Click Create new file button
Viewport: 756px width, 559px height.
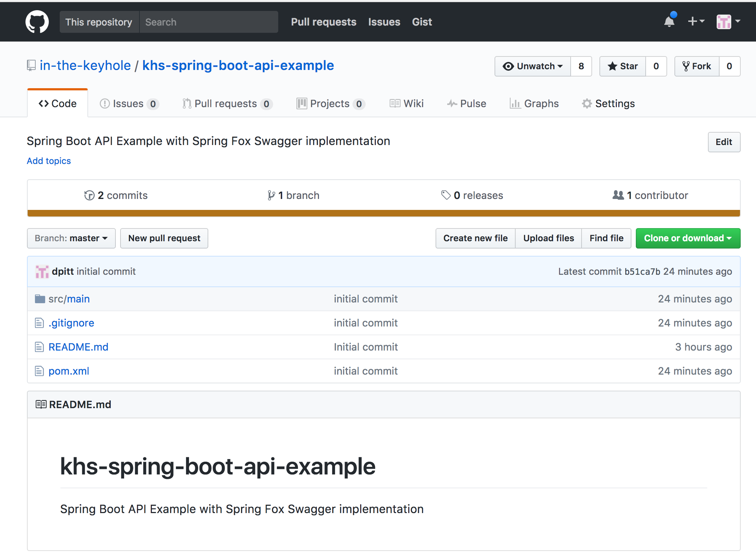click(x=476, y=238)
